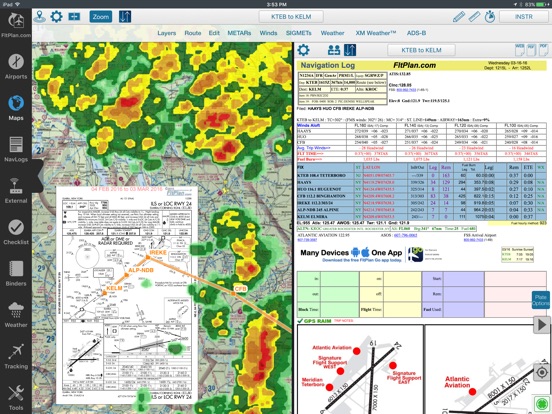
Task: Open the Airports section in sidebar
Action: pyautogui.click(x=16, y=67)
